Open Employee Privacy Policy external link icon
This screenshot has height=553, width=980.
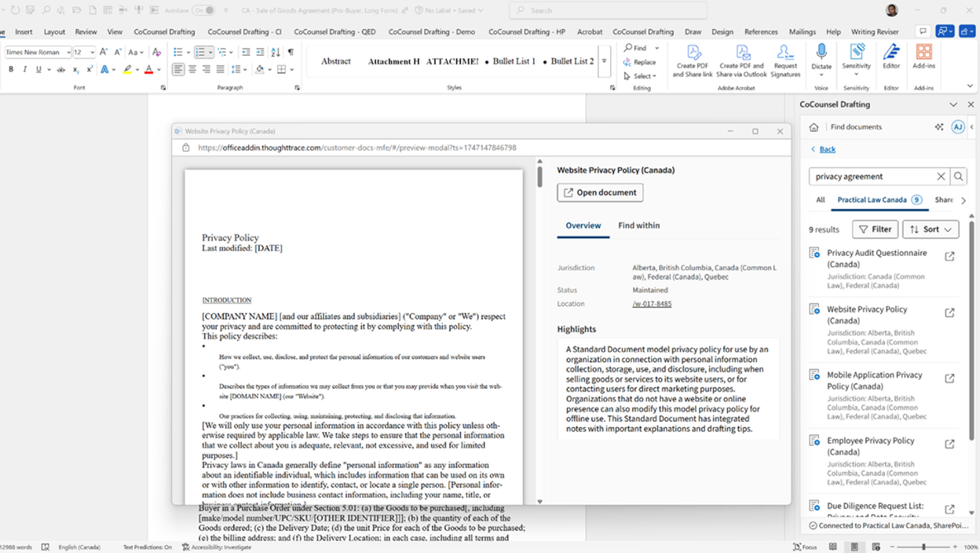[x=949, y=444]
